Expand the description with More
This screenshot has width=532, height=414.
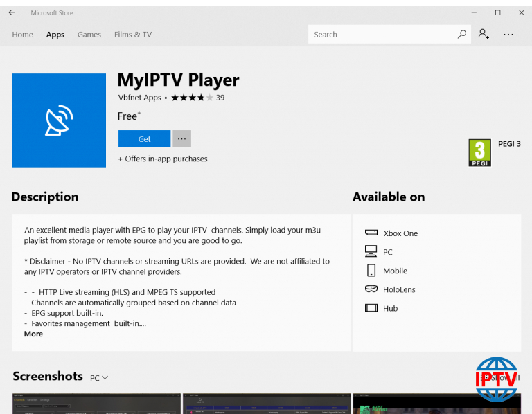pyautogui.click(x=33, y=334)
